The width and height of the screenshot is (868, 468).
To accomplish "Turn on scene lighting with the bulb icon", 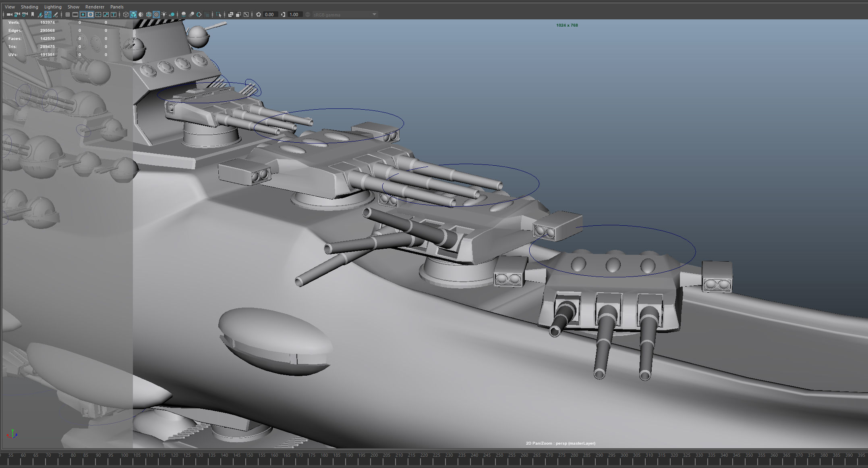I will (164, 15).
